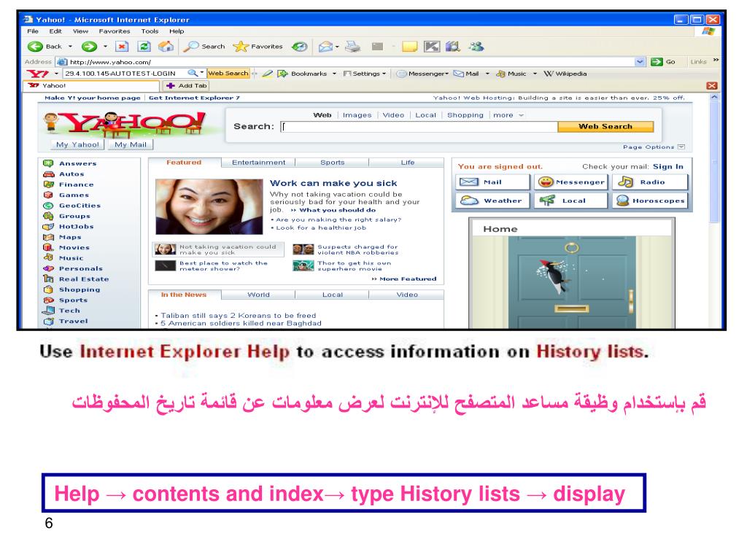
Task: Click the Yahoo toolbar search box
Action: click(125, 74)
